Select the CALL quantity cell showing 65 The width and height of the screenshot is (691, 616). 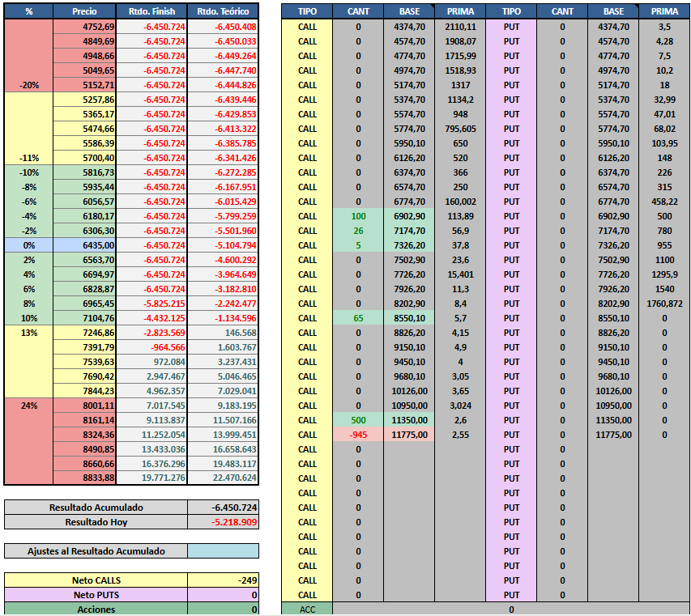[358, 318]
